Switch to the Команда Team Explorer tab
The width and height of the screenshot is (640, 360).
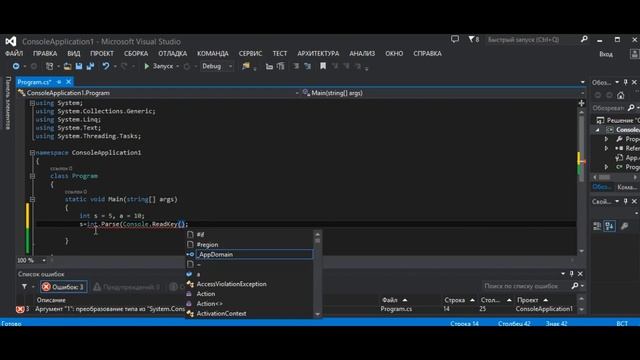[627, 187]
